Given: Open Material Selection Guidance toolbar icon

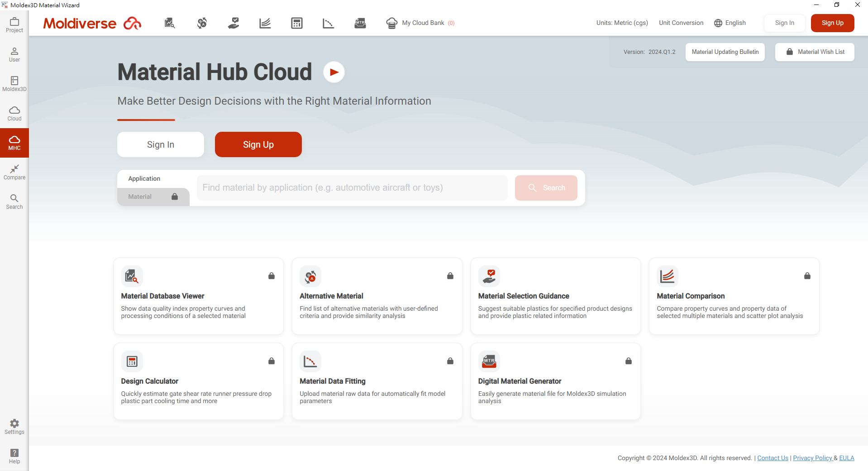Looking at the screenshot, I should pyautogui.click(x=234, y=23).
